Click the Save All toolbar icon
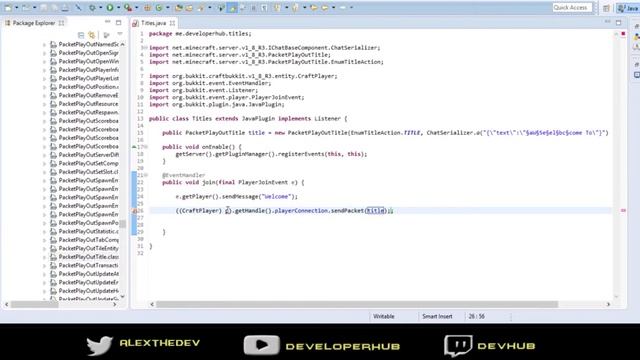Viewport: 640px width, 360px height. 54,8
